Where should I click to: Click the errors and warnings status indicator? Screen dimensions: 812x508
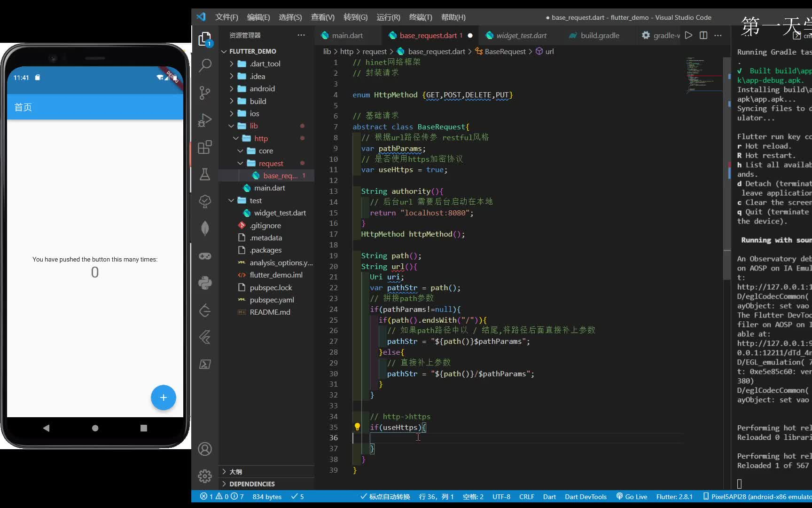point(222,496)
